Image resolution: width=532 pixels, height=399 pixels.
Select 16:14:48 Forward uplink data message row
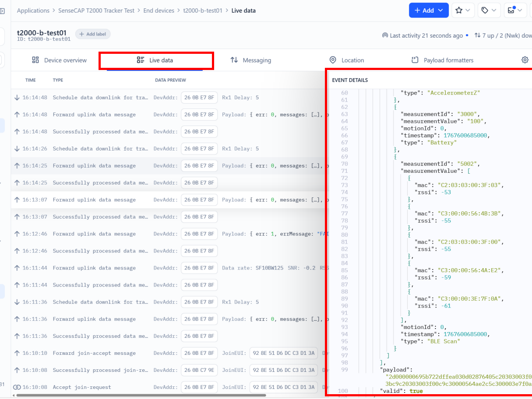[x=169, y=115]
